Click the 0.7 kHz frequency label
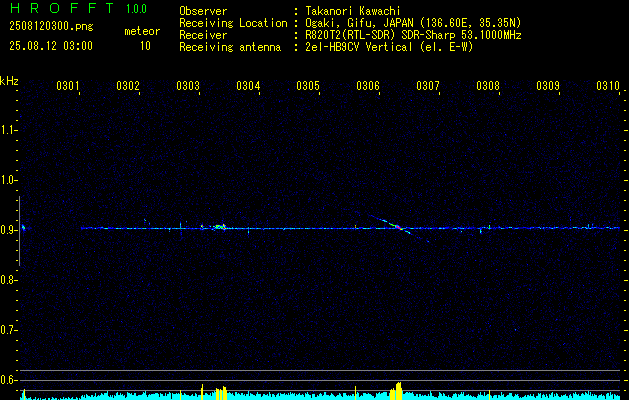629x400 pixels. (8, 330)
